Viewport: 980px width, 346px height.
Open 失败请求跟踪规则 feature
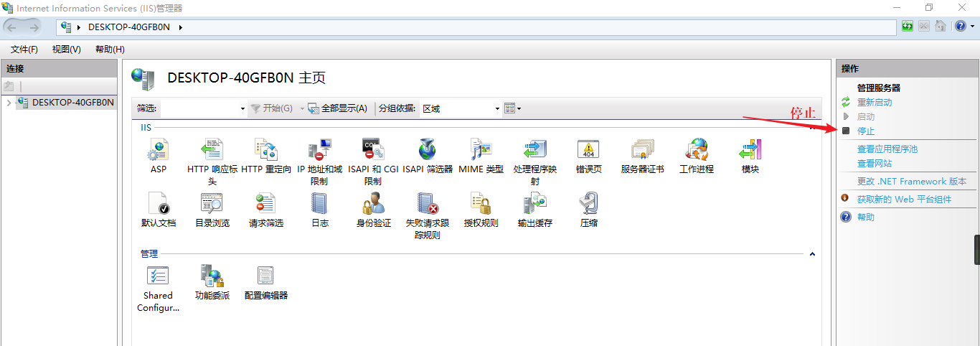pyautogui.click(x=427, y=204)
